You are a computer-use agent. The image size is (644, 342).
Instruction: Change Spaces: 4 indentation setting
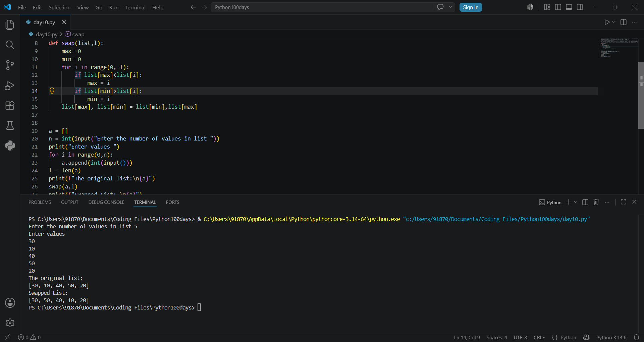(x=497, y=337)
